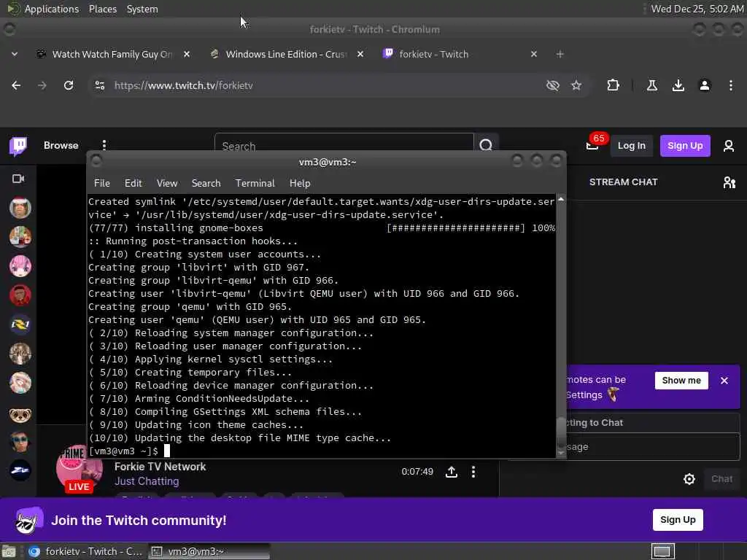Open a new browser tab with plus

pyautogui.click(x=560, y=54)
